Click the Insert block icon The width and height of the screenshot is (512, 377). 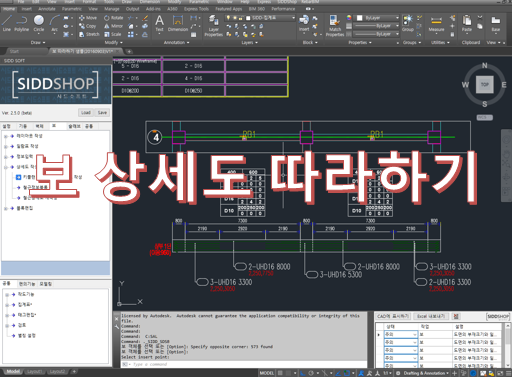[x=304, y=23]
